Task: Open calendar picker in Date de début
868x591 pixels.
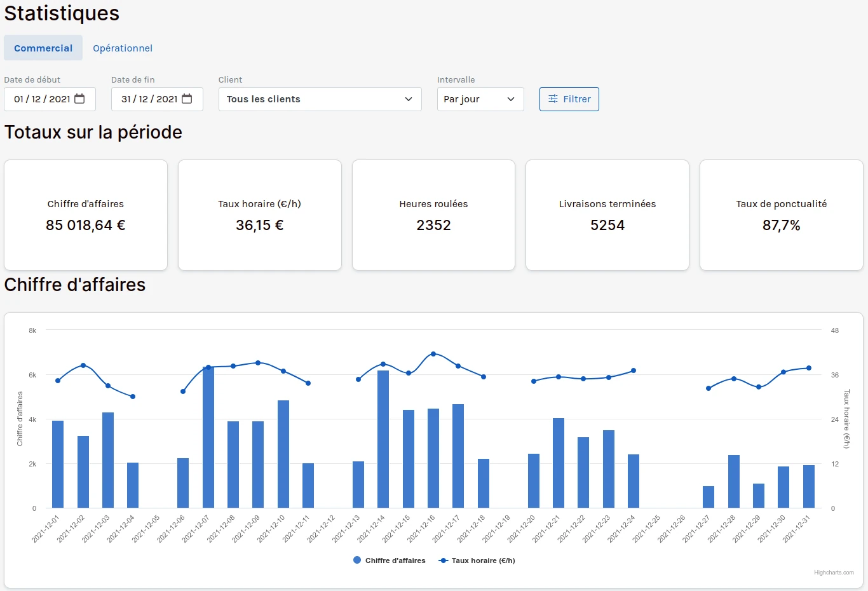Action: [79, 98]
